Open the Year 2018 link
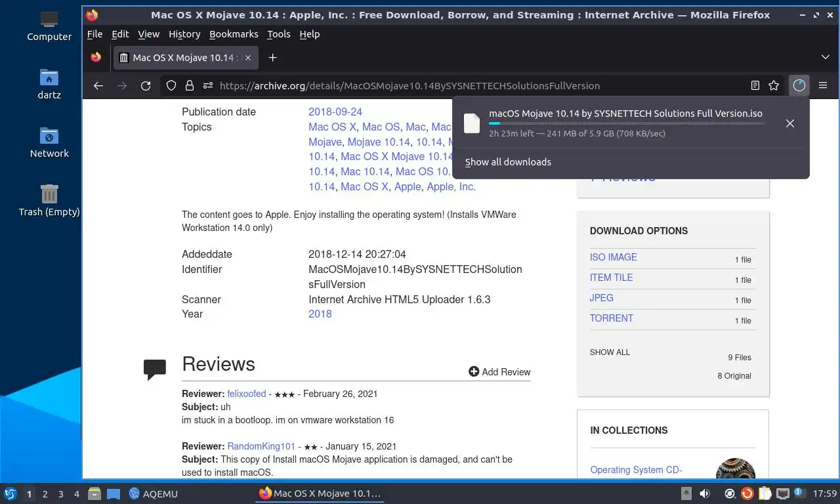This screenshot has width=840, height=504. [x=320, y=314]
